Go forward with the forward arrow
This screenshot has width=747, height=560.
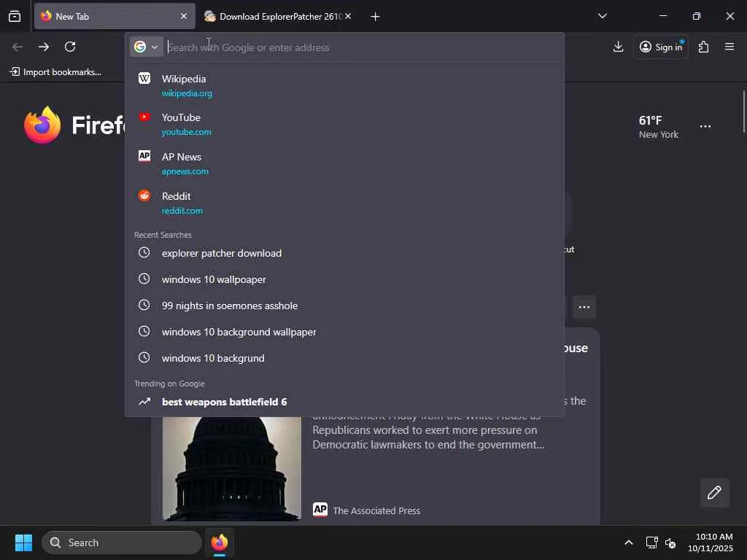(x=44, y=47)
